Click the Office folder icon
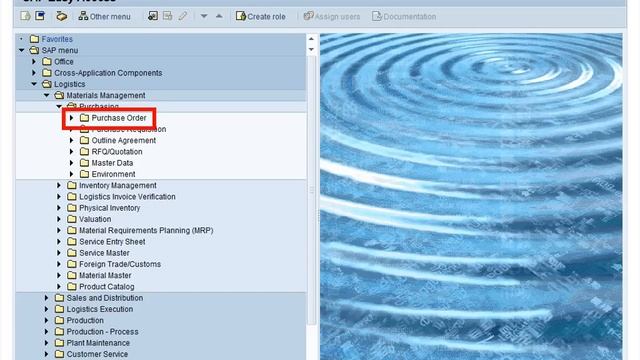The image size is (640, 360). click(47, 61)
